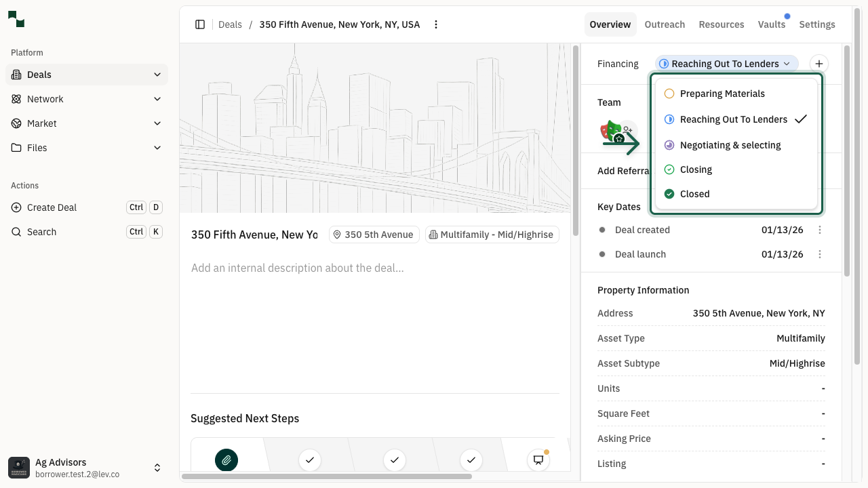Image resolution: width=868 pixels, height=488 pixels.
Task: Click the Create Deal action
Action: coord(51,207)
